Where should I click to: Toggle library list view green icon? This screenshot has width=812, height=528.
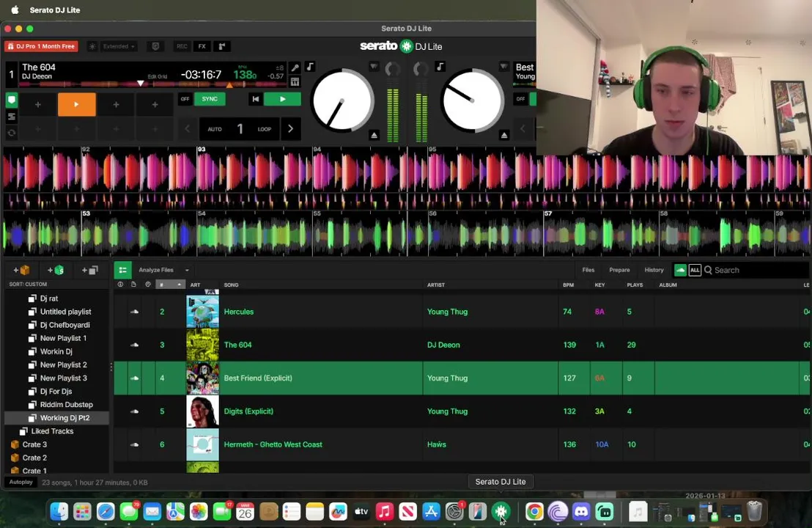click(x=122, y=270)
